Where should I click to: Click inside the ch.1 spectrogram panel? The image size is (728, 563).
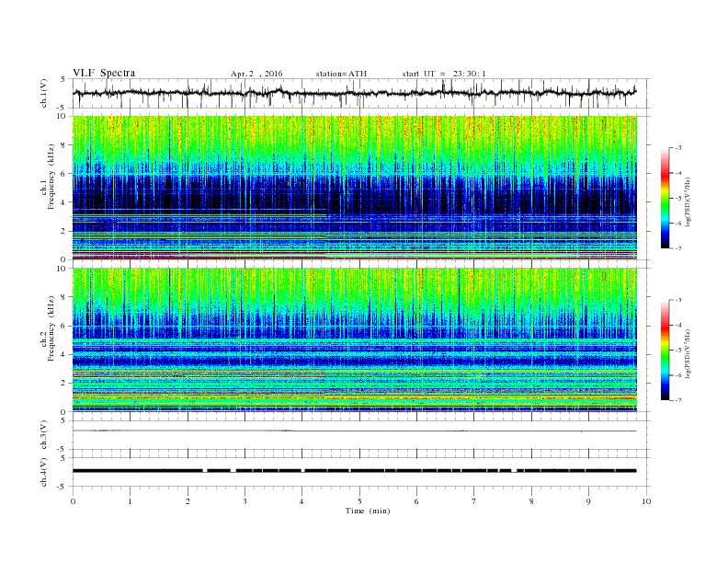pos(355,188)
